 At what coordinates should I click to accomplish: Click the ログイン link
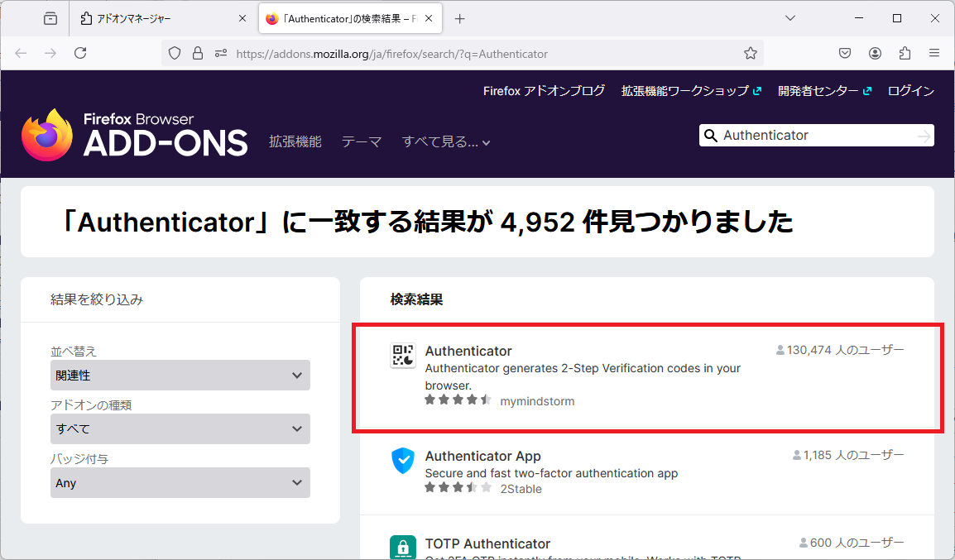[910, 91]
